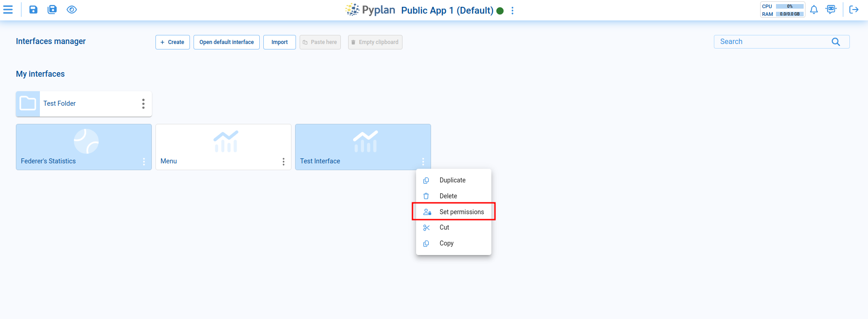
Task: Click the Save As icon
Action: [53, 10]
